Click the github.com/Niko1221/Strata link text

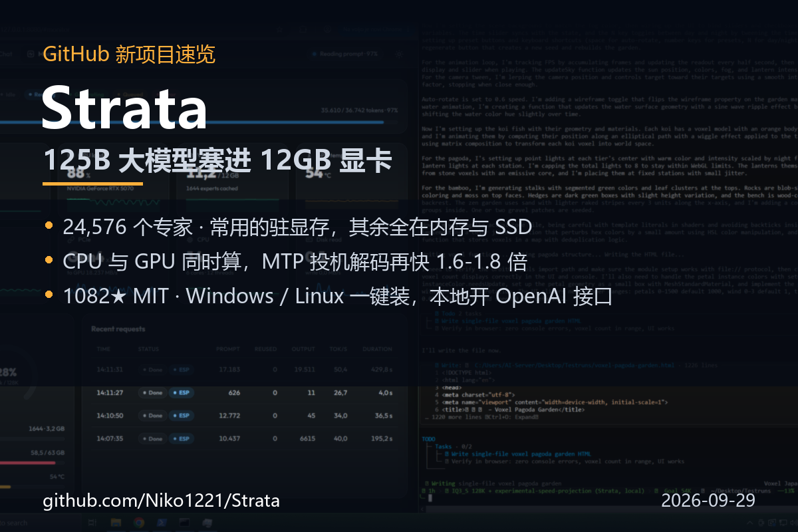pos(162,501)
